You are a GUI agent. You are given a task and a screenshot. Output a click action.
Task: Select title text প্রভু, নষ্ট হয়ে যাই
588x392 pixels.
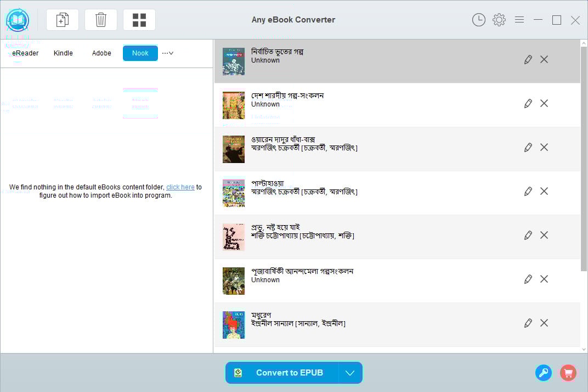275,227
